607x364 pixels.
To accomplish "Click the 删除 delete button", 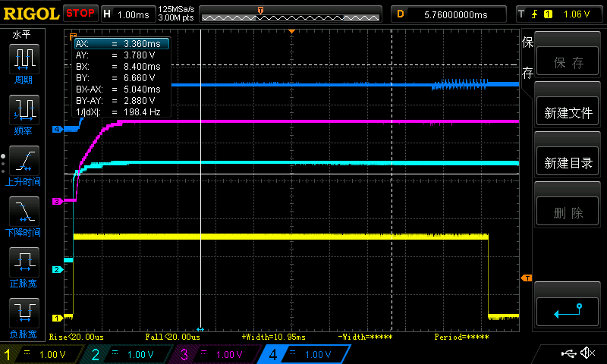I will coord(568,212).
